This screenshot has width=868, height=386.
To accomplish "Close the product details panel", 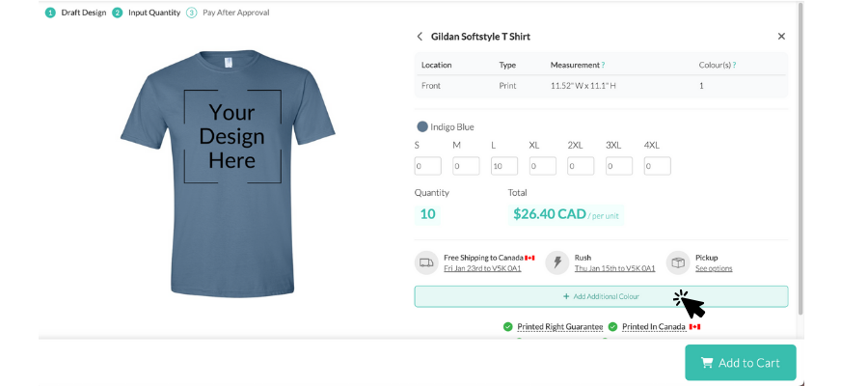I will click(x=781, y=37).
